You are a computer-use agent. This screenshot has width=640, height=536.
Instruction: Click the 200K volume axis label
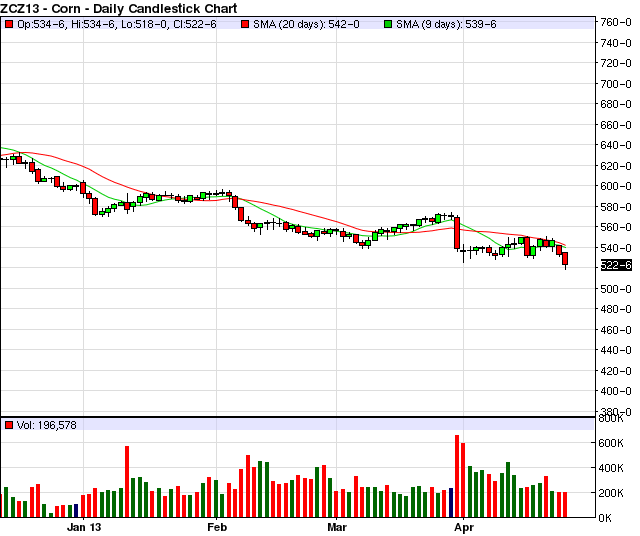(611, 493)
